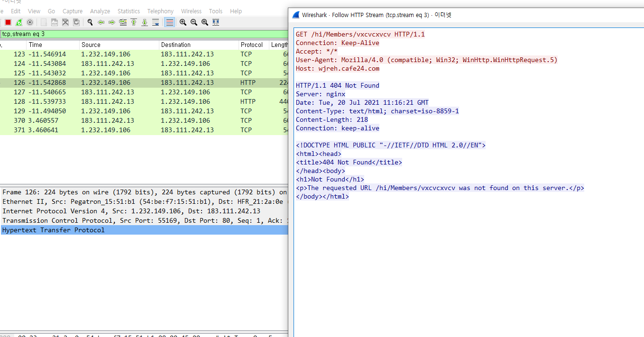Open the Analyze menu

tap(100, 11)
